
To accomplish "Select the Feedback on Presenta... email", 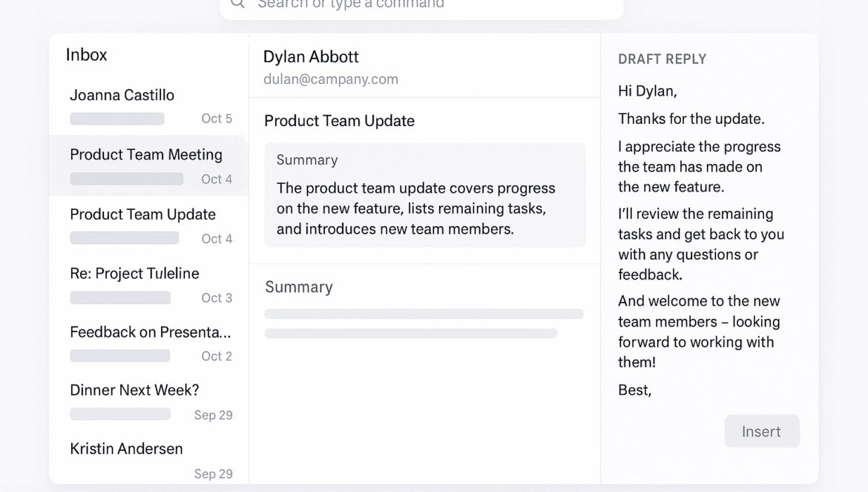I will click(148, 343).
